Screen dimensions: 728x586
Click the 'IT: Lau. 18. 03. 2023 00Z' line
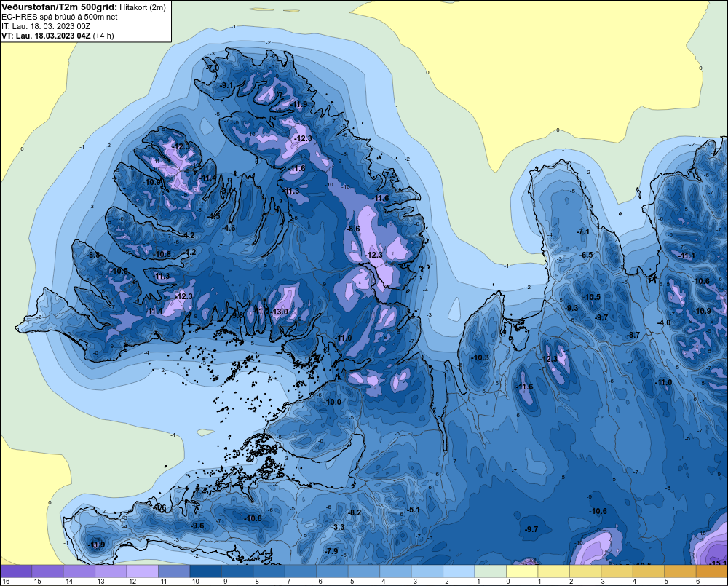[46, 26]
